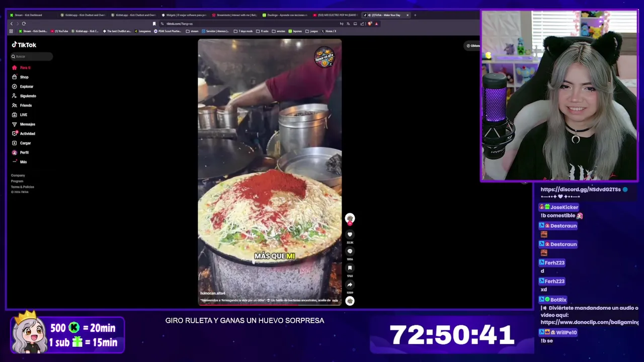Click the Cargar upload option
644x362 pixels.
pos(22,143)
